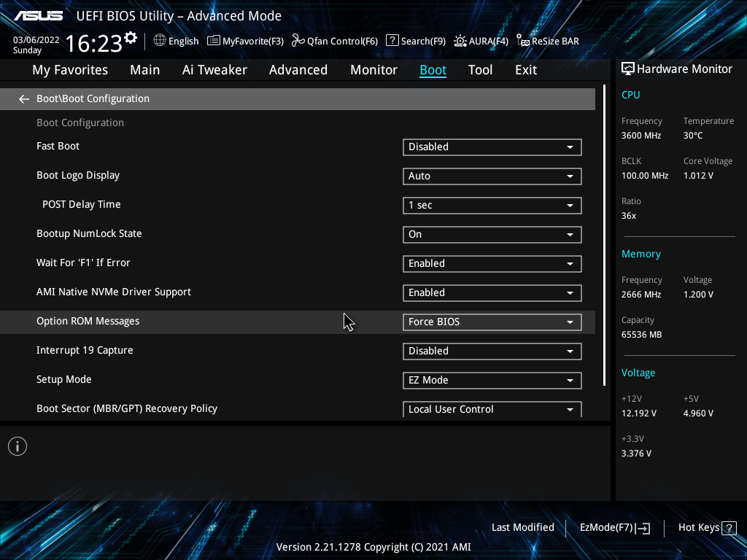Select Boot Sector (MBR/GPT) Recovery Policy label
The height and width of the screenshot is (560, 747).
[x=127, y=408]
